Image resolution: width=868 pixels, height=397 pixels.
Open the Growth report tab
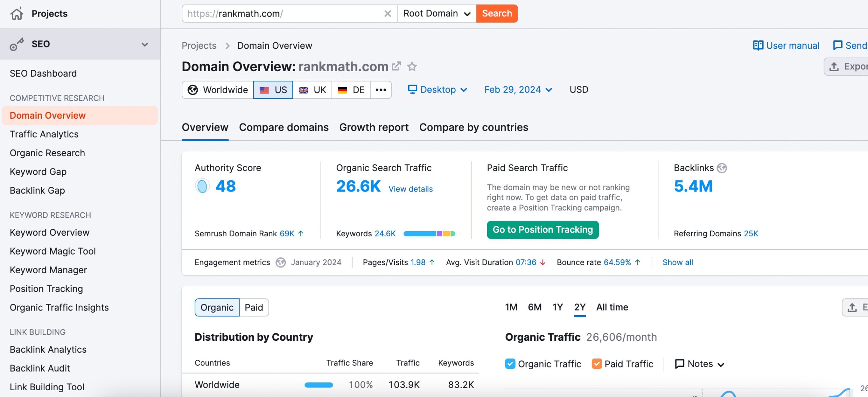(374, 127)
